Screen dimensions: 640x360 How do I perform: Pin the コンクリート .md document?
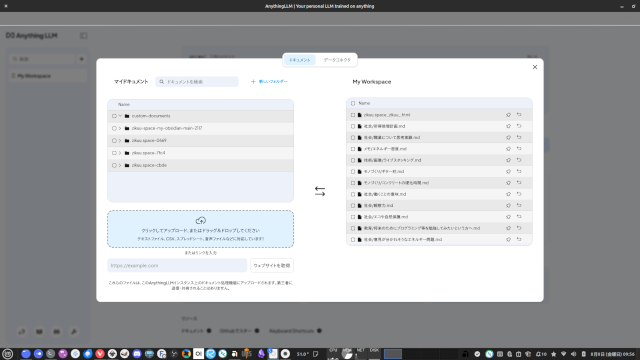coord(508,183)
